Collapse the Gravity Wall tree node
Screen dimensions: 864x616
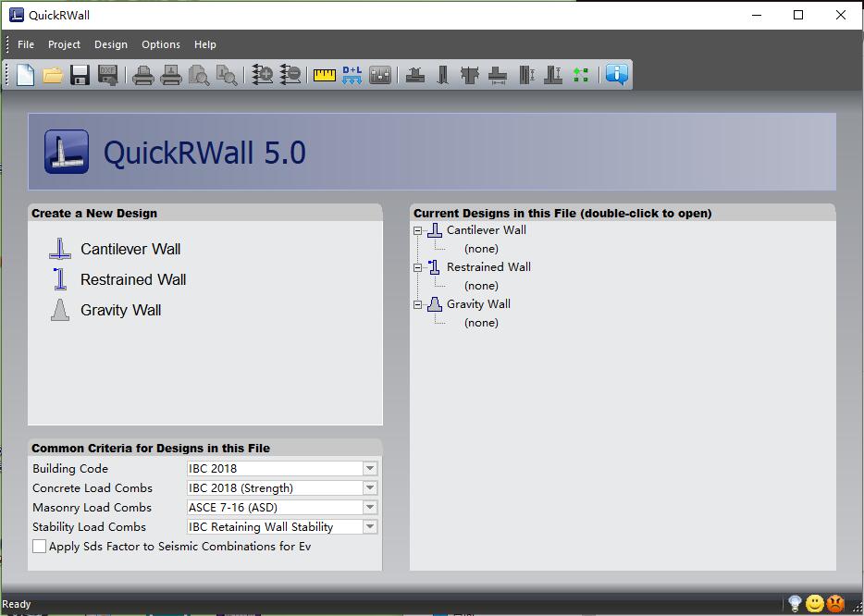click(x=418, y=304)
